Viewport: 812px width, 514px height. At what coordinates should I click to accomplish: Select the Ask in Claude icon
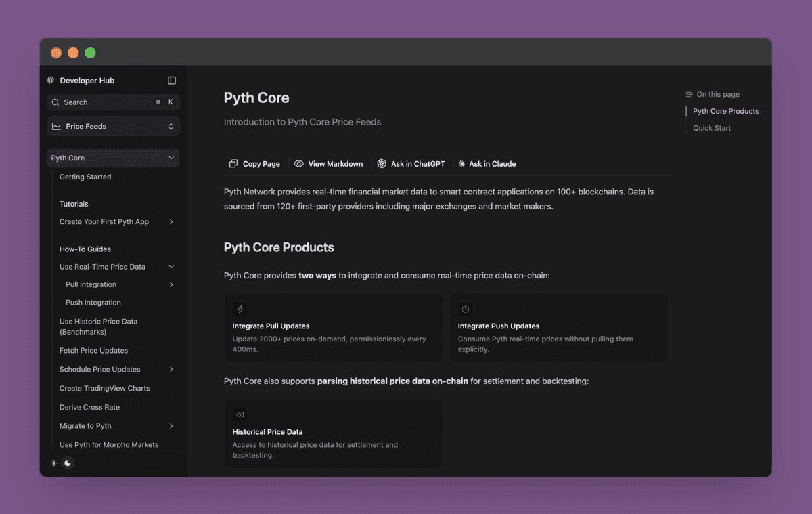click(x=461, y=163)
